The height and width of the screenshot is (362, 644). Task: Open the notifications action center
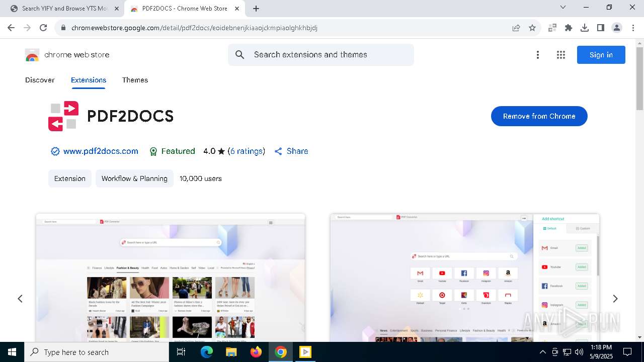pyautogui.click(x=627, y=352)
